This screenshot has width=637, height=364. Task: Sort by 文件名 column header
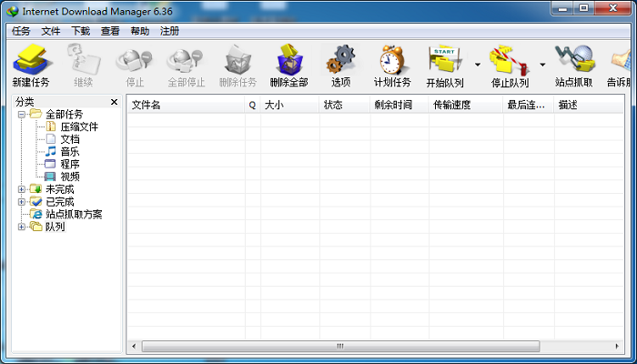pos(186,105)
